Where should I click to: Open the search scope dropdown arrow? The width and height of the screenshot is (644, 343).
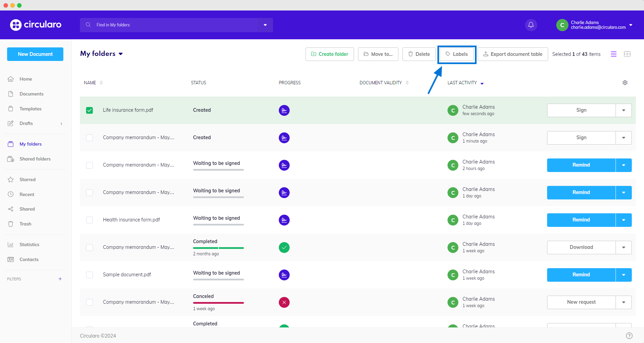coord(265,25)
